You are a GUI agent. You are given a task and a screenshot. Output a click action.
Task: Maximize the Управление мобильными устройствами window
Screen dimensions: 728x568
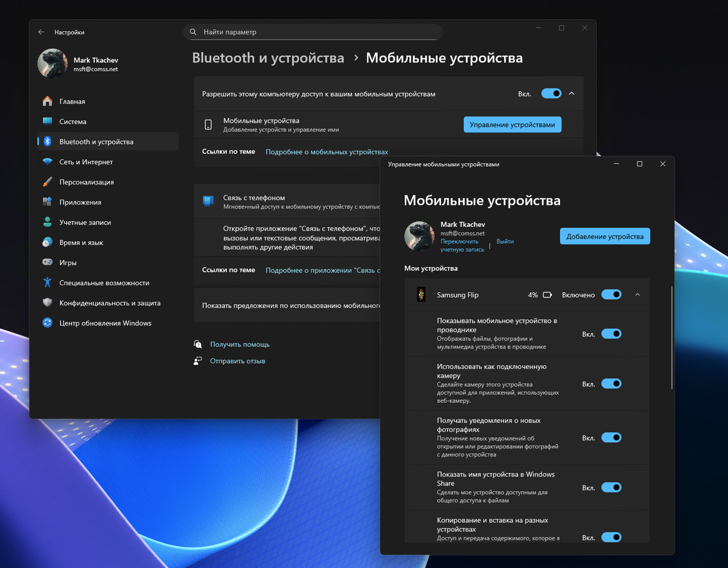(x=640, y=164)
